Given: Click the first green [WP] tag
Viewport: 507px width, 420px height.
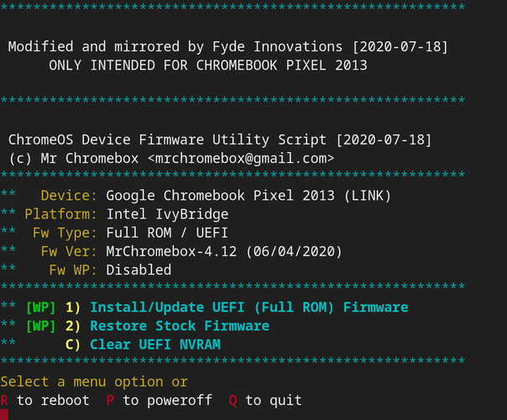Looking at the screenshot, I should click(41, 307).
